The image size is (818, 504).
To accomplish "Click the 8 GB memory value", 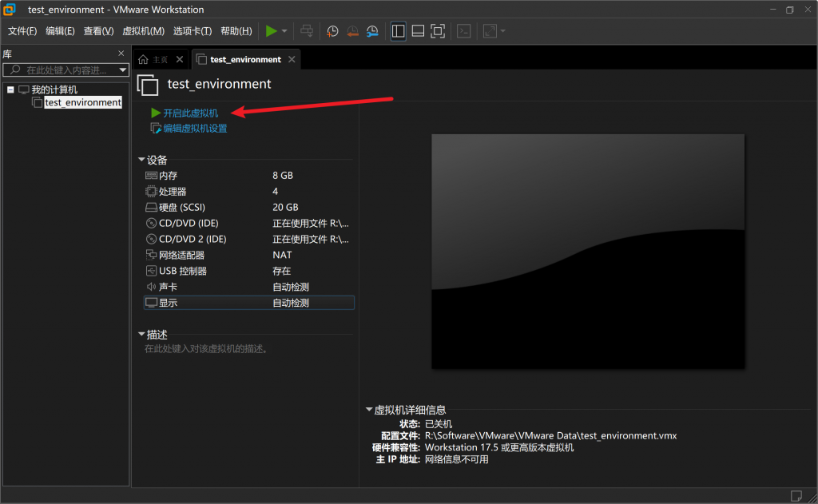I will pyautogui.click(x=283, y=176).
